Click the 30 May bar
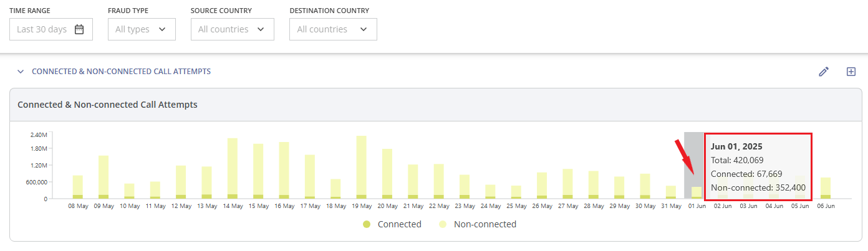This screenshot has width=868, height=251. 645,186
